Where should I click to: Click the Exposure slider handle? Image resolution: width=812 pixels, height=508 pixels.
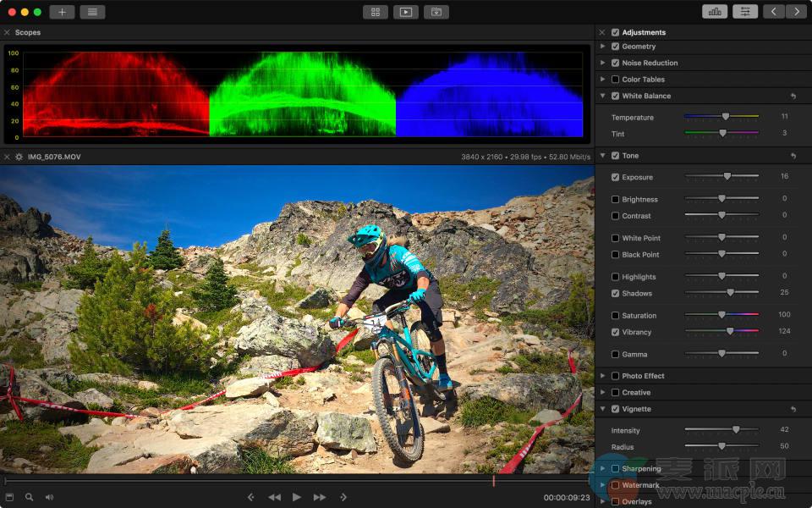(x=727, y=177)
